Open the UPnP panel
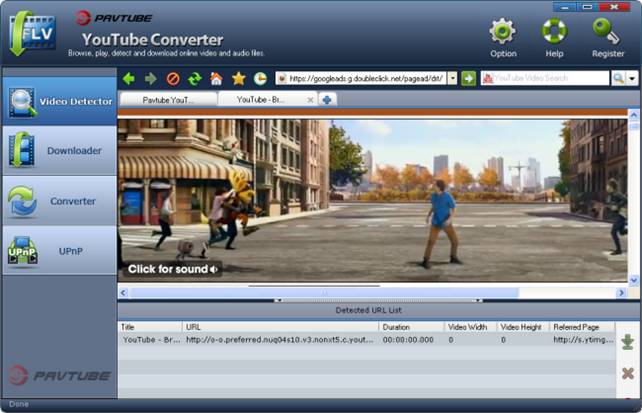 pyautogui.click(x=60, y=251)
